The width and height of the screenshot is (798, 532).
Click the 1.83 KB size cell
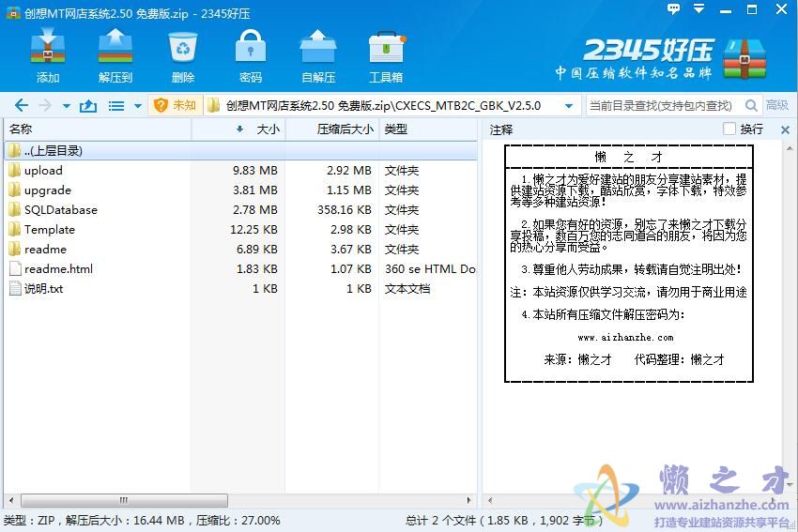pyautogui.click(x=257, y=268)
